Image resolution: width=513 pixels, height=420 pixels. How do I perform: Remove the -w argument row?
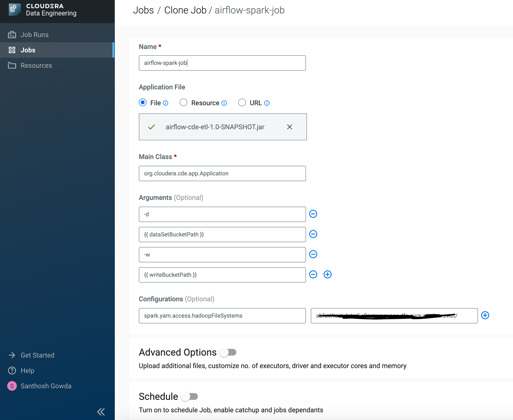point(313,254)
